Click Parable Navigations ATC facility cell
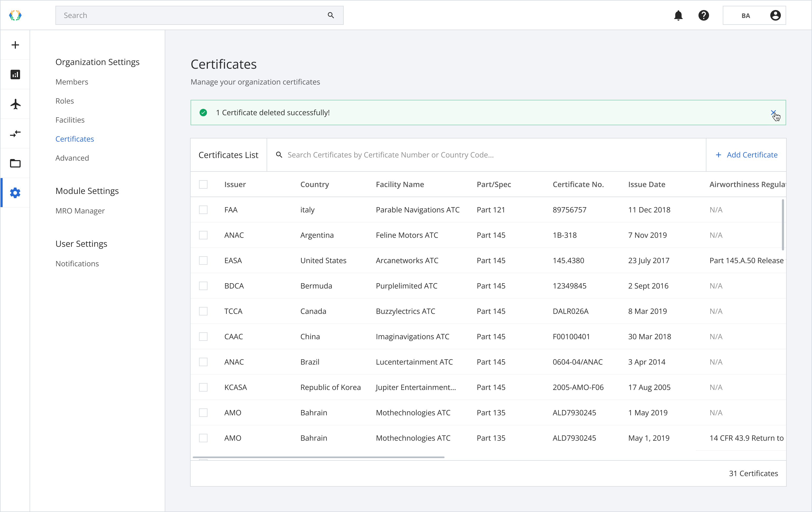 (418, 210)
